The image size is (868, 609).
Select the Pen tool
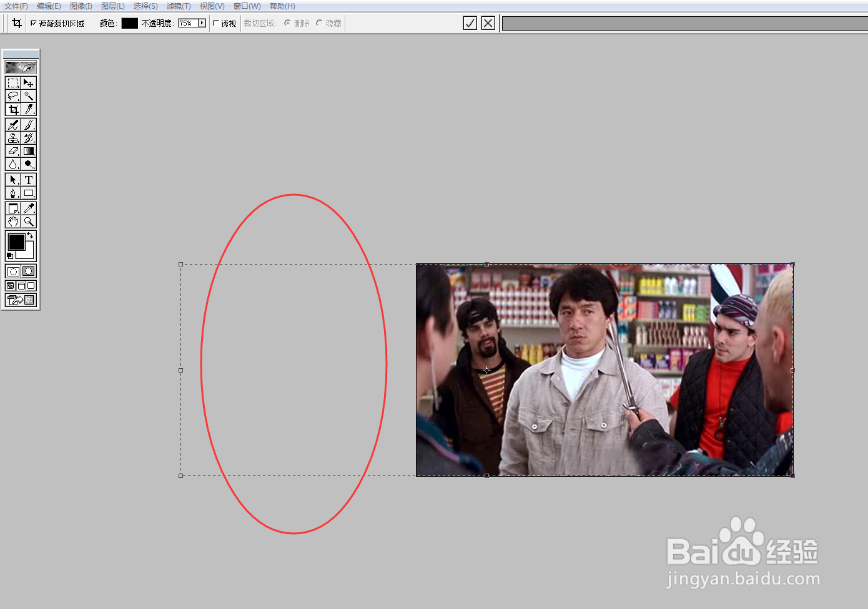point(13,193)
